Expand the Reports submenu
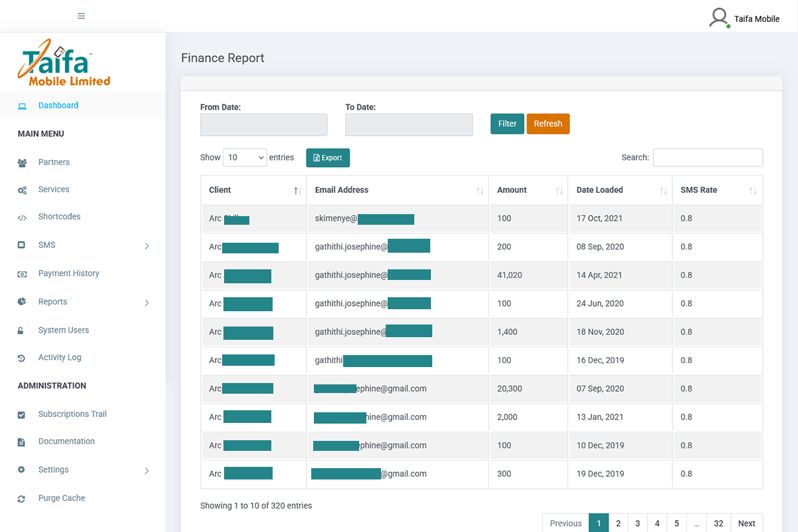 pyautogui.click(x=147, y=302)
